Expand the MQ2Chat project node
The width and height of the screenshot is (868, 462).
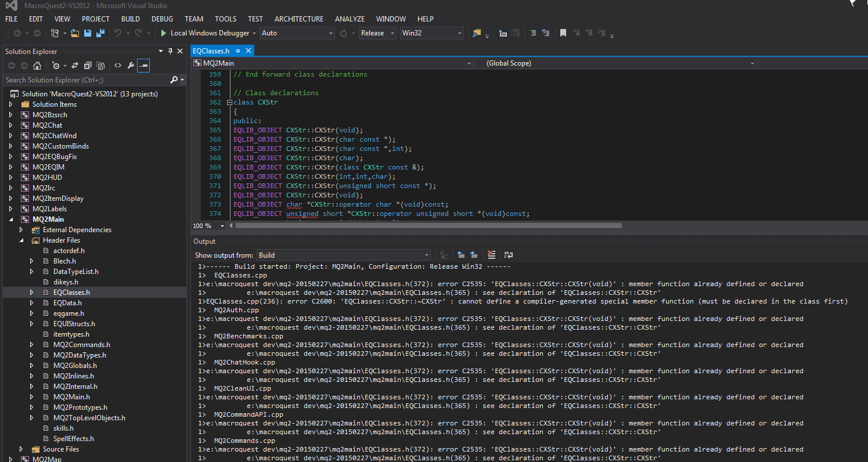coord(10,125)
